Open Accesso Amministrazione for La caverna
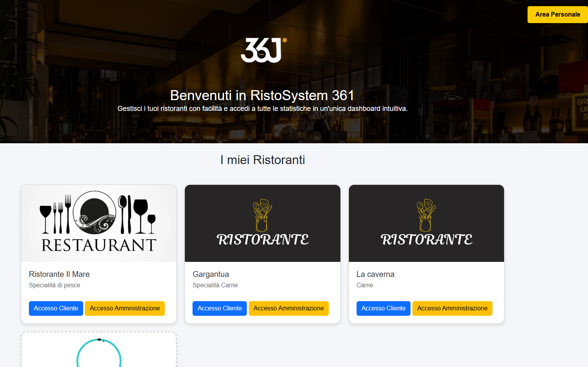Viewport: 588px width, 367px height. tap(452, 308)
